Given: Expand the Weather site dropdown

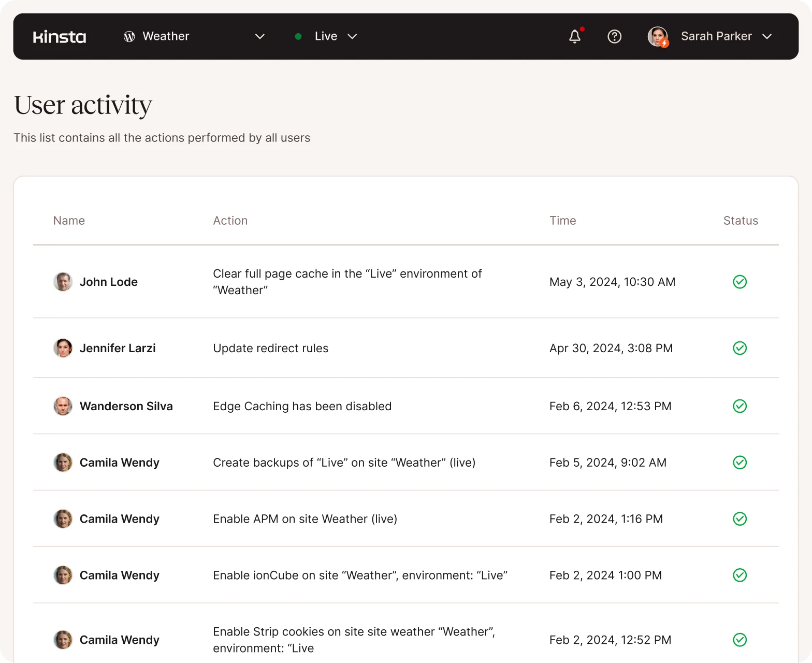Looking at the screenshot, I should coord(260,36).
